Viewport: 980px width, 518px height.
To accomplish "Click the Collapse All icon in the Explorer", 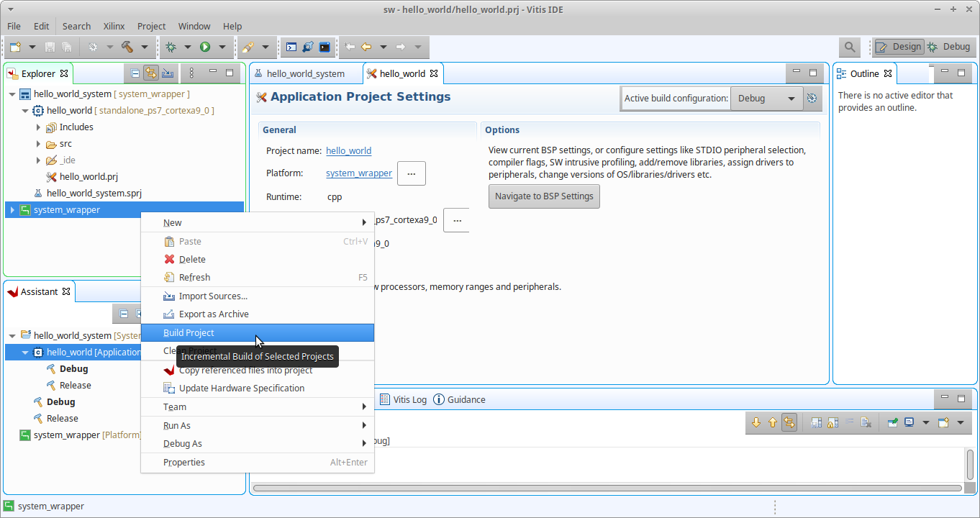I will point(135,73).
